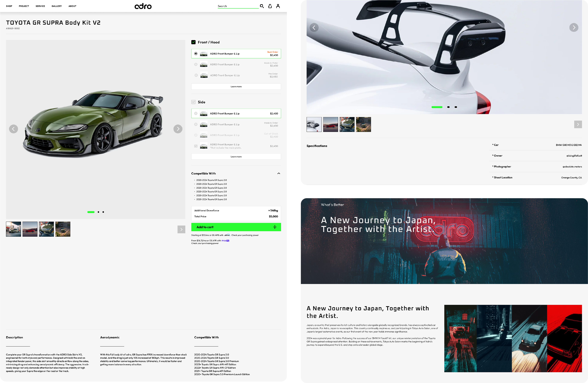Show the next green Supra product image
Screen dimensions: 588x383
[x=178, y=129]
